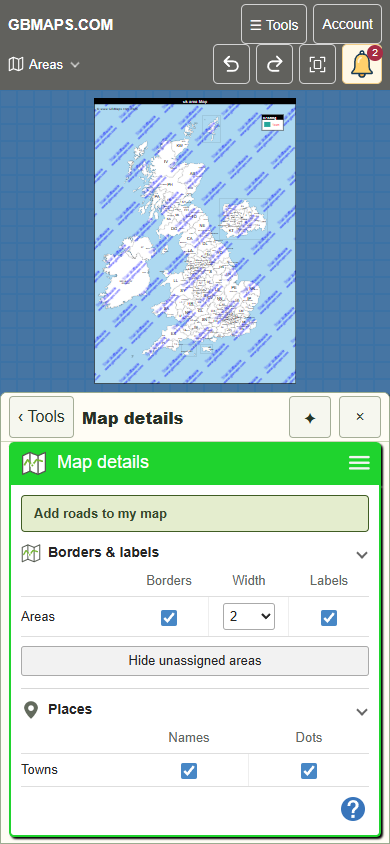Screen dimensions: 390x844
Task: Click the Names column header
Action: pyautogui.click(x=189, y=737)
